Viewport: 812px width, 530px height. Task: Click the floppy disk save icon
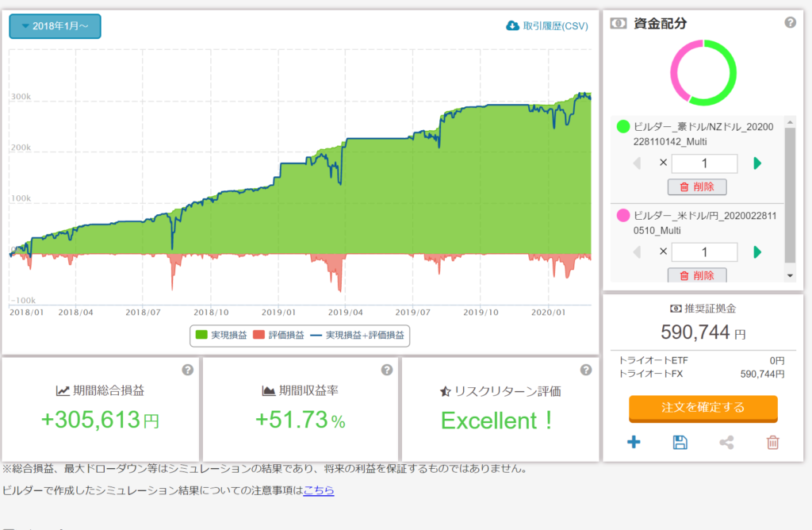click(680, 442)
